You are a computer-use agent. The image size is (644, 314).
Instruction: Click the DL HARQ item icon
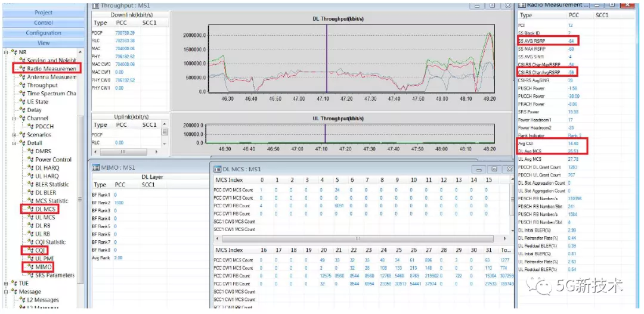click(30, 167)
